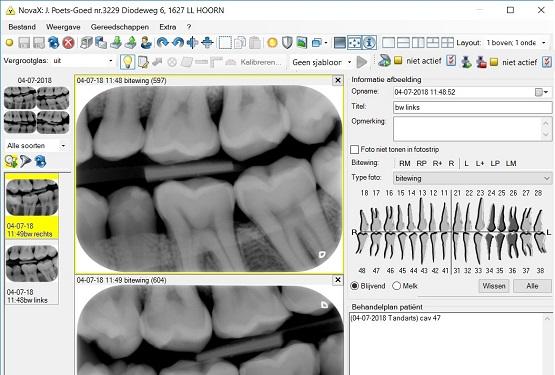Screen dimensions: 555x375
Task: Open the ? help menu
Action: (x=189, y=27)
